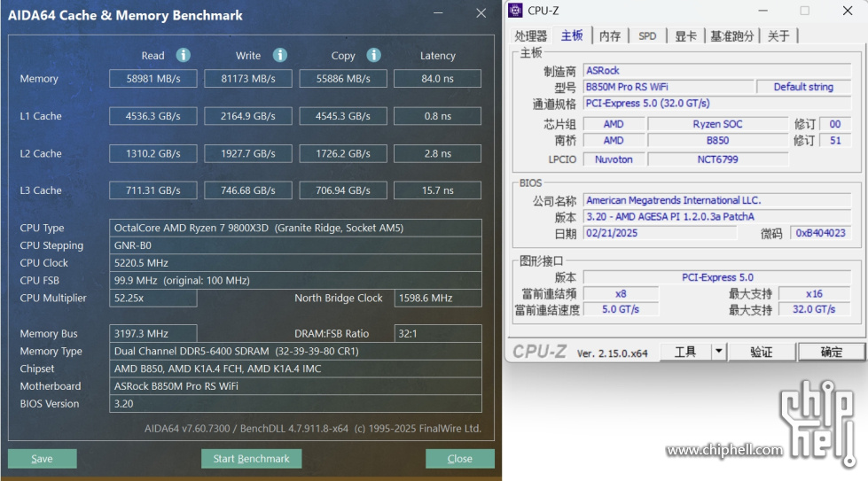868x481 pixels.
Task: Click the CPU Stepping field GNR-B0
Action: click(x=295, y=245)
